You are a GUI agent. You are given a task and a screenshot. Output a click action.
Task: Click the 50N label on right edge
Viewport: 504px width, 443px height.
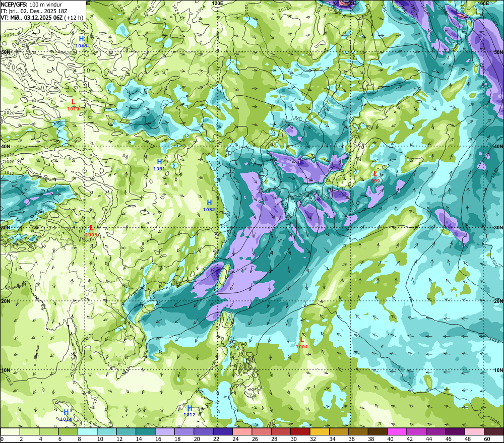[x=498, y=52]
